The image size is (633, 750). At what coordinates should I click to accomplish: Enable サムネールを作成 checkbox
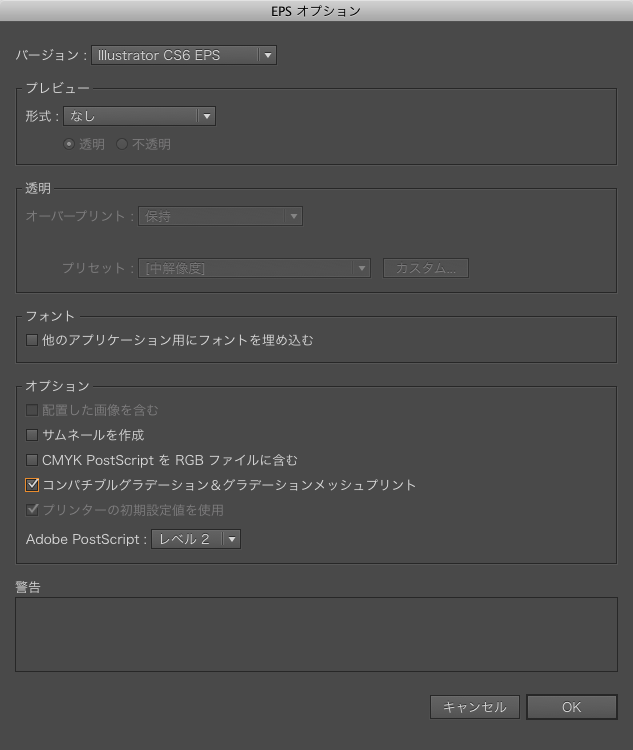pyautogui.click(x=32, y=435)
